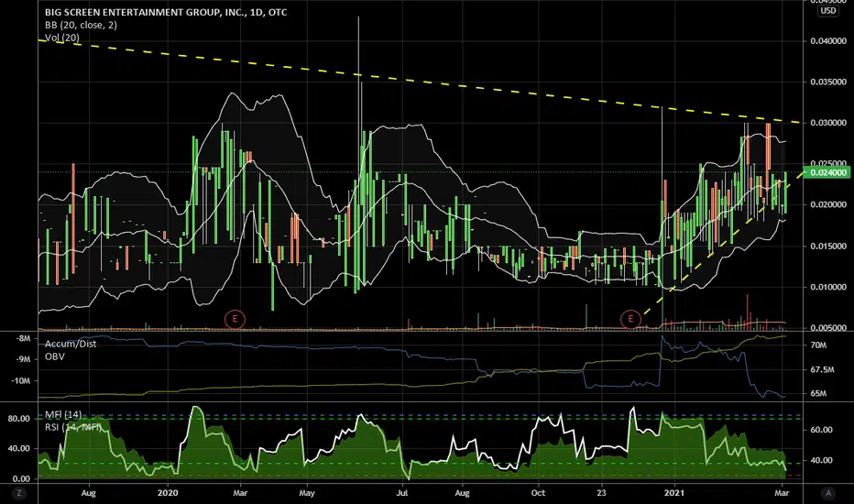Select the RSI (14, MFI) indicator label
Screen dimensions: 854x504
tap(73, 427)
